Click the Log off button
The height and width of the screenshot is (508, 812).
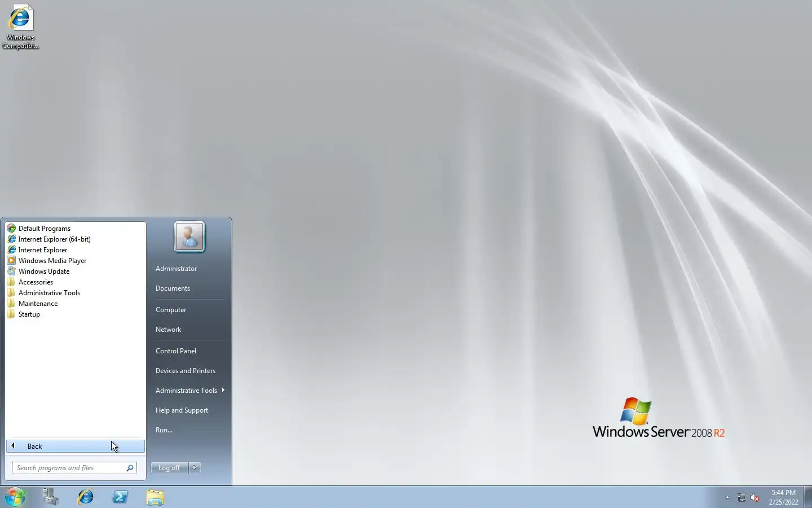(x=169, y=468)
